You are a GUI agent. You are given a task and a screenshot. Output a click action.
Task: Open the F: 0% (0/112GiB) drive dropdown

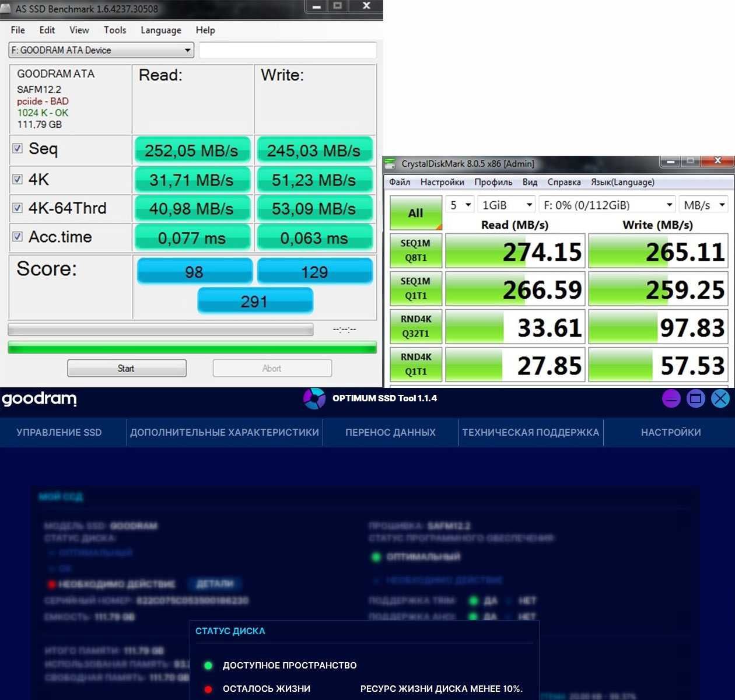(x=607, y=205)
